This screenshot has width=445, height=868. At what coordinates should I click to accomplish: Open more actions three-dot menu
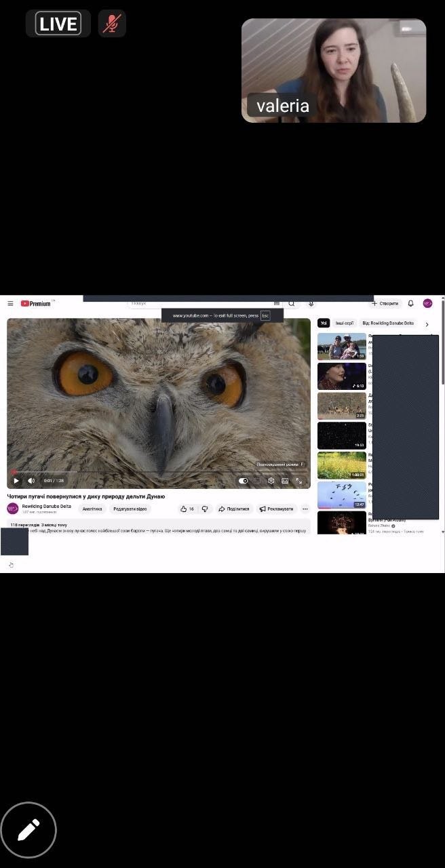coord(305,509)
